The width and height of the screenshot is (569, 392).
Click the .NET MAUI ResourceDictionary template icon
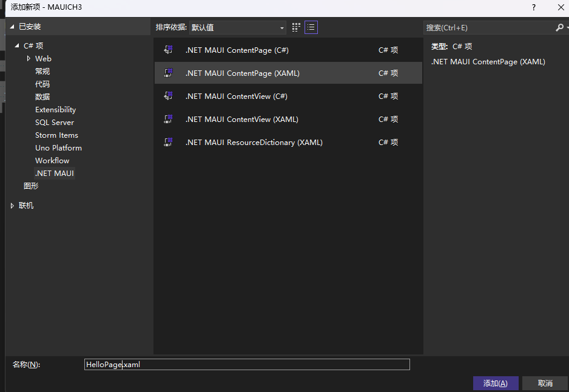168,142
